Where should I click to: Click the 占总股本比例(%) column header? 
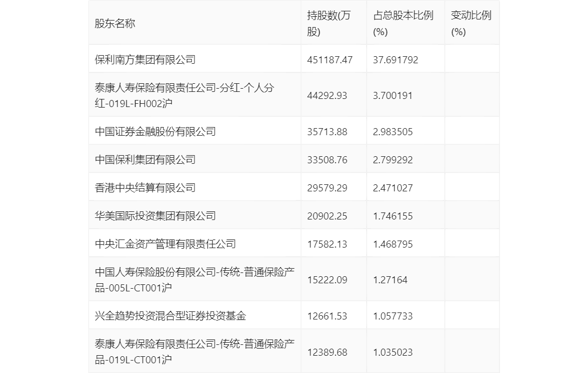click(403, 23)
